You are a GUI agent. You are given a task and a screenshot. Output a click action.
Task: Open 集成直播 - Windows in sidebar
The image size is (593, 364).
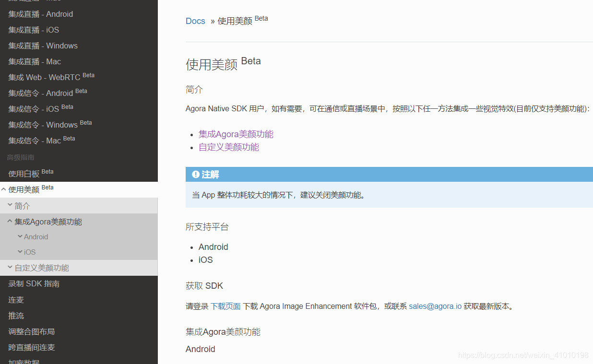point(43,46)
